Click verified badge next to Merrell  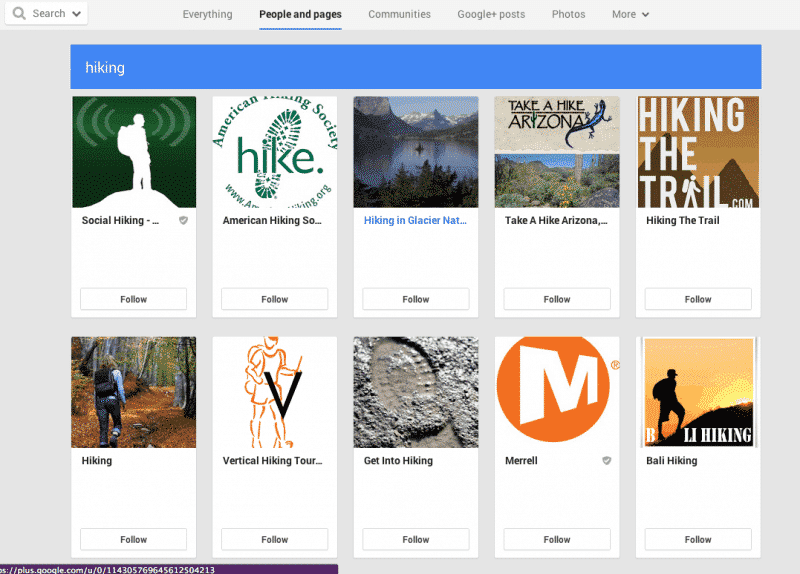[606, 461]
